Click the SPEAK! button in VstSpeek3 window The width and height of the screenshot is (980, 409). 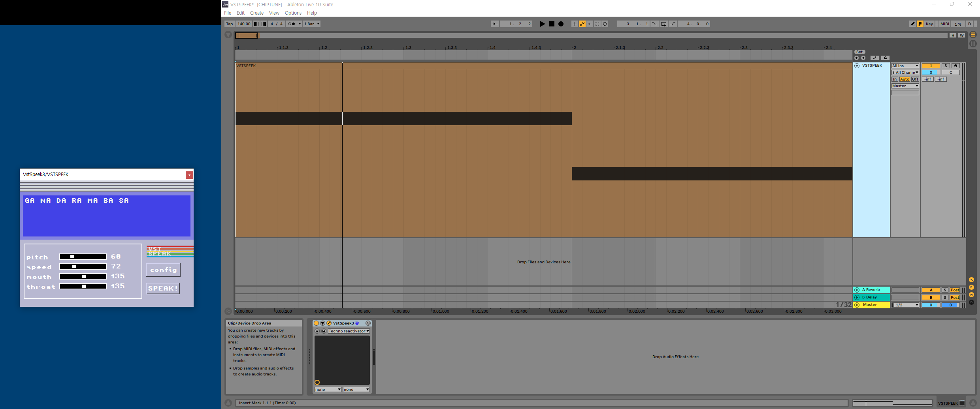pyautogui.click(x=163, y=289)
